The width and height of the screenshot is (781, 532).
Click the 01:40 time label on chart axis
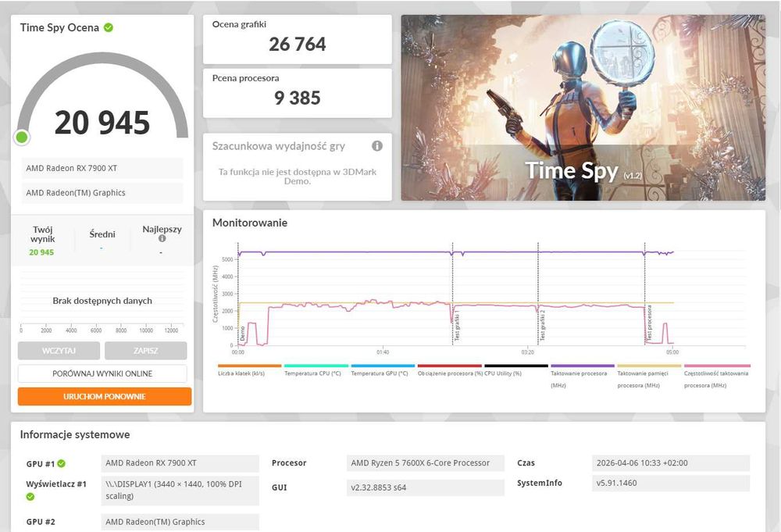click(x=383, y=352)
